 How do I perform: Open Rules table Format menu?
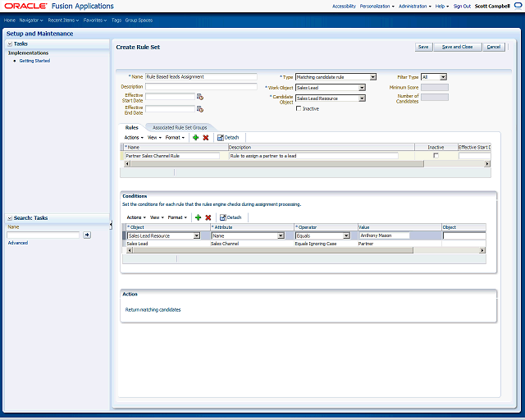[175, 137]
